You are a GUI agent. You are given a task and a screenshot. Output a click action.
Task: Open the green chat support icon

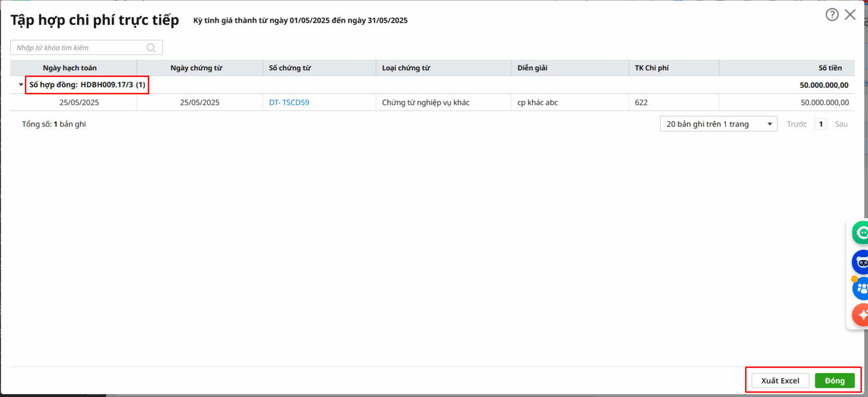pos(861,233)
